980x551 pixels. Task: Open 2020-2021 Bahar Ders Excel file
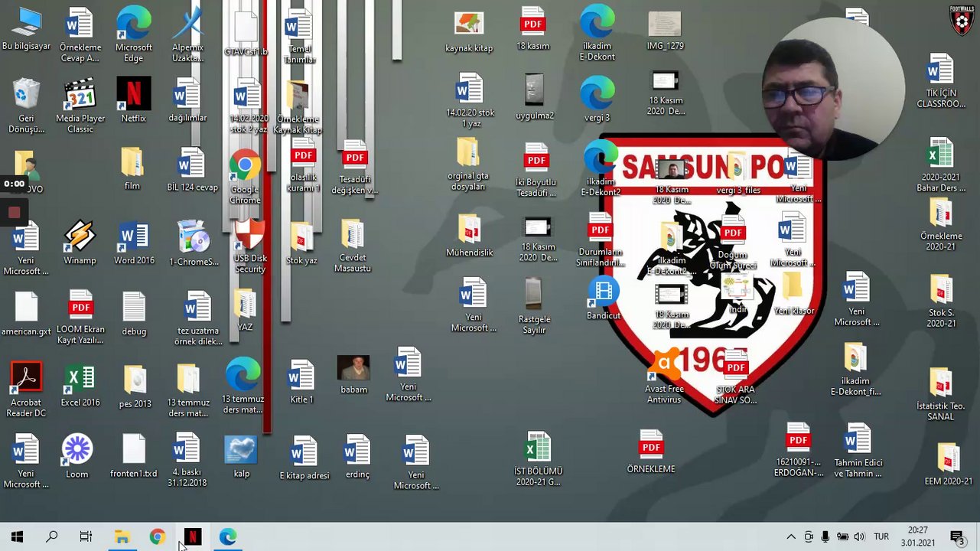click(940, 165)
